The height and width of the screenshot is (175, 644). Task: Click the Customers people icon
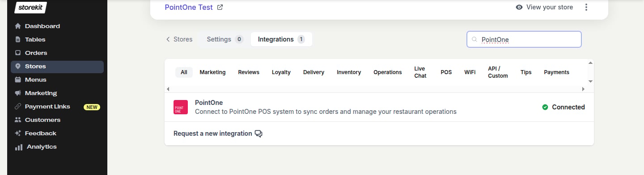[x=18, y=120]
